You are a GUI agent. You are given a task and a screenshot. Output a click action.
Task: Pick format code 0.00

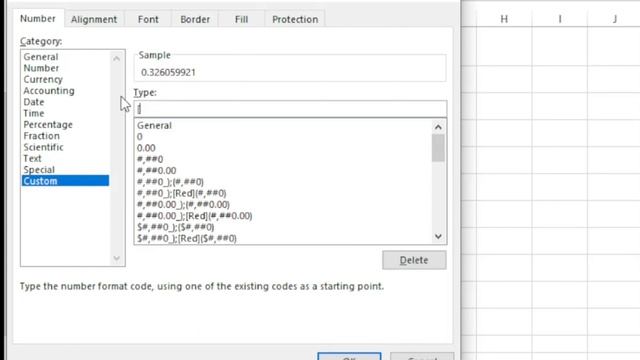tap(146, 148)
